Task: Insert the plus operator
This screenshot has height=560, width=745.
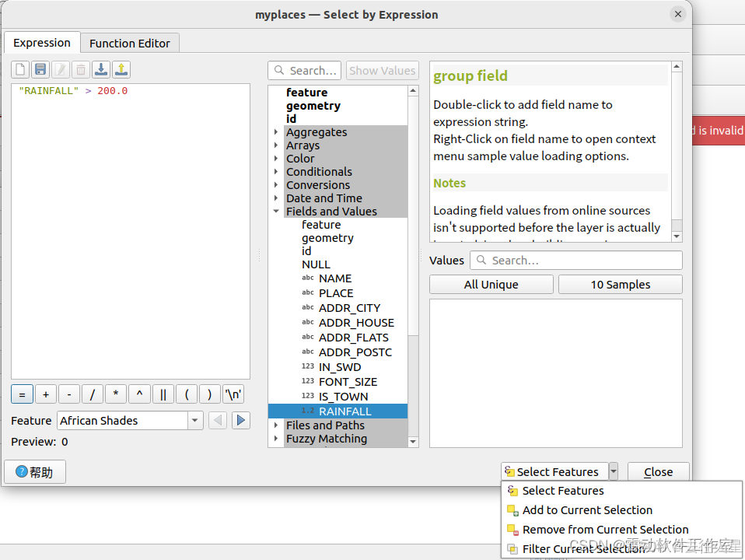Action: [x=46, y=394]
